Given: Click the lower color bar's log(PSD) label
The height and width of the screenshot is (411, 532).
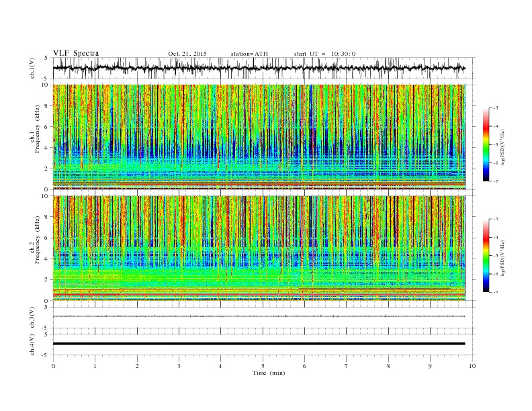Looking at the screenshot, I should tap(502, 257).
